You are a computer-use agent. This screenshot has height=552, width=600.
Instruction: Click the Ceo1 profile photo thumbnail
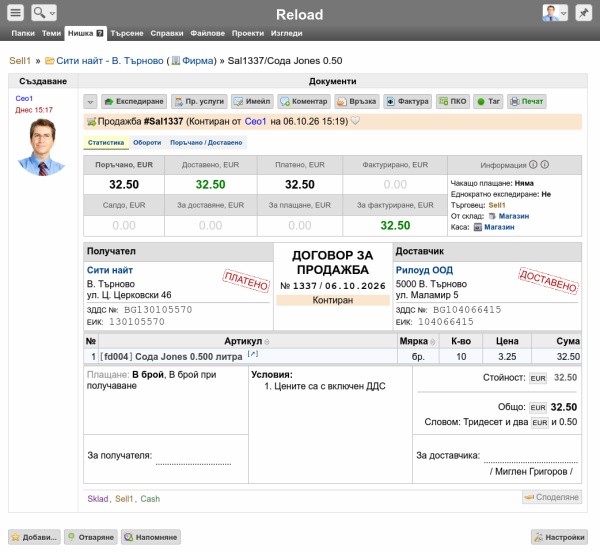[42, 147]
